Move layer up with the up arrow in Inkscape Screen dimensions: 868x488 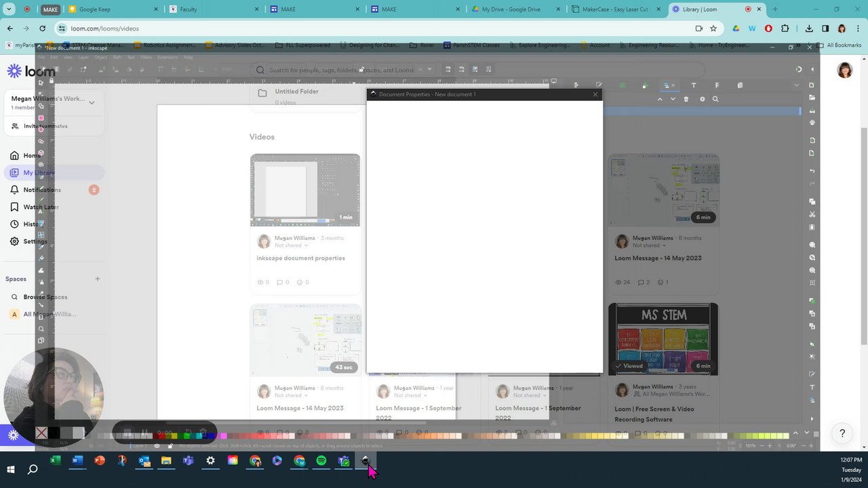[x=660, y=99]
